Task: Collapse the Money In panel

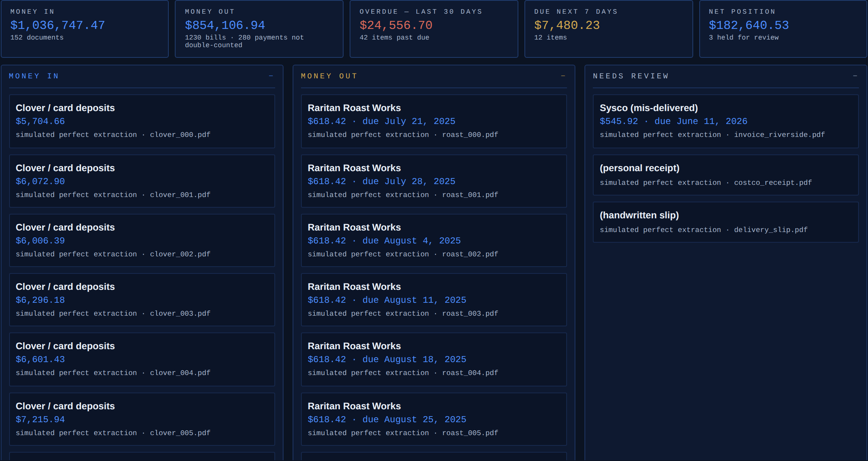Action: pos(271,76)
